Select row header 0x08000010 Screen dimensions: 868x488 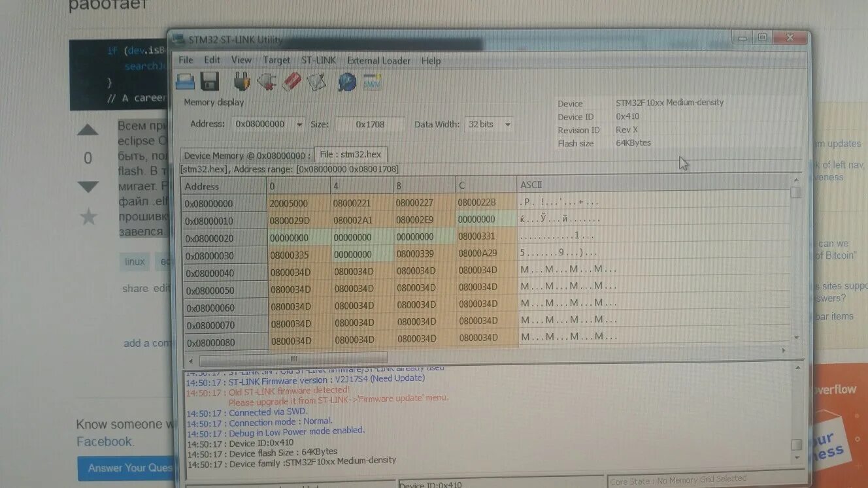tap(224, 221)
